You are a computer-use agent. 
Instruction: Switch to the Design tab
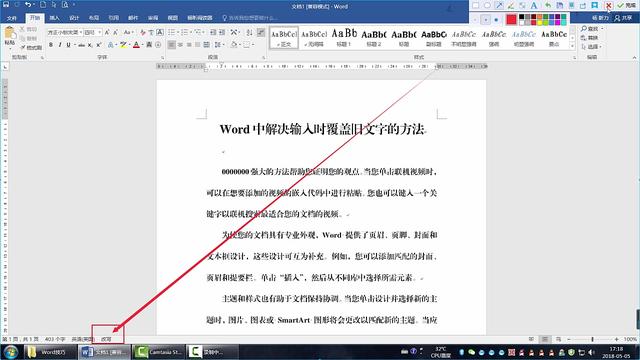click(x=74, y=18)
